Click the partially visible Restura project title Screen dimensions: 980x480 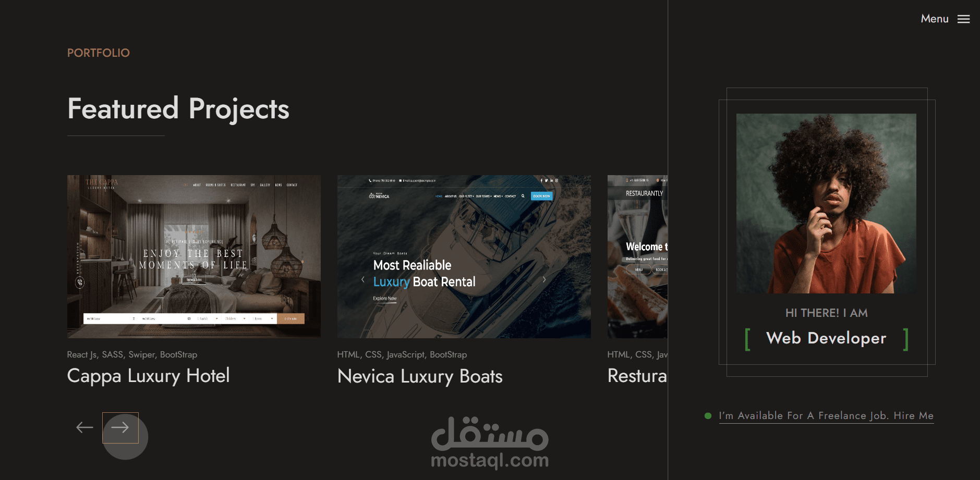pyautogui.click(x=637, y=376)
